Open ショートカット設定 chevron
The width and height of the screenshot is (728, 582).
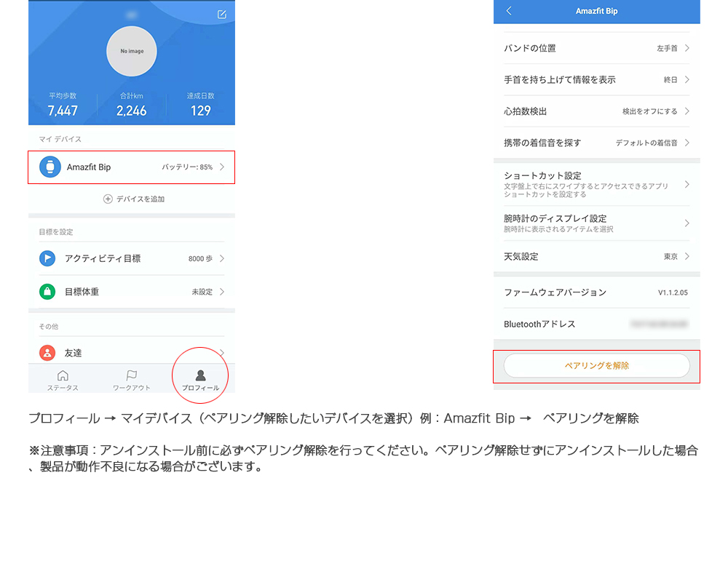click(687, 185)
